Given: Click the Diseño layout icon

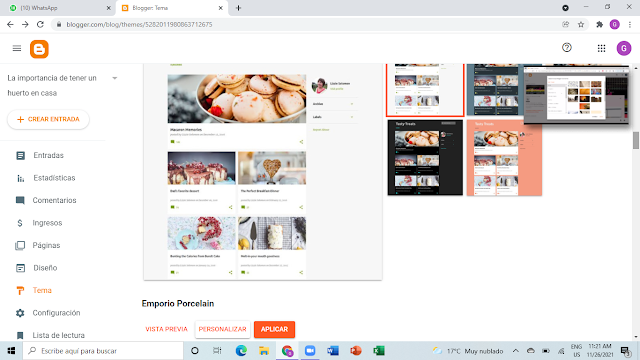Looking at the screenshot, I should click(20, 268).
